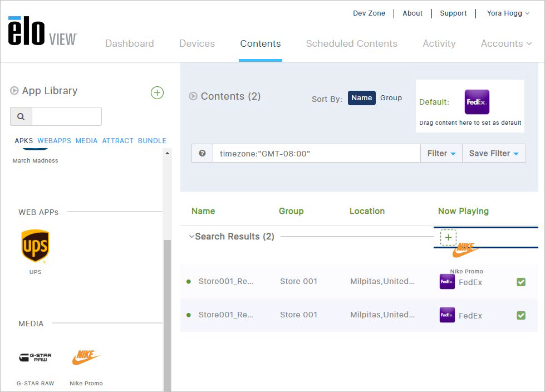545x392 pixels.
Task: Open the Yora Hogg user menu
Action: (x=508, y=13)
